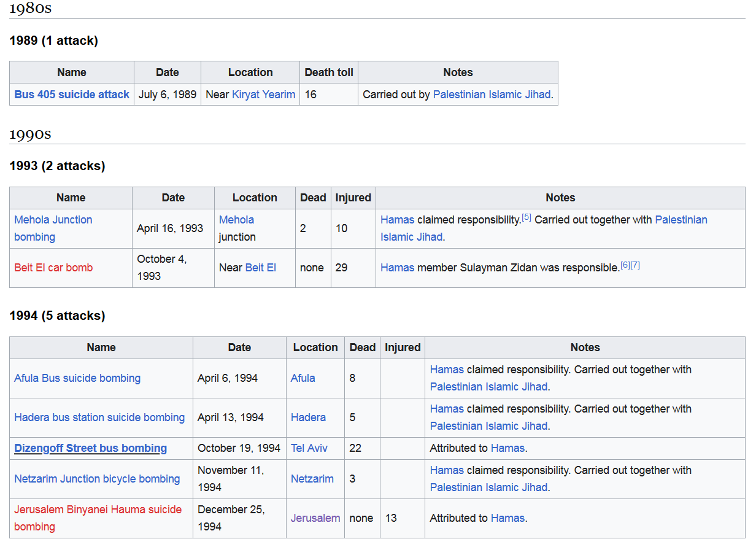Image resolution: width=756 pixels, height=547 pixels.
Task: Click the Death toll column header
Action: click(329, 72)
